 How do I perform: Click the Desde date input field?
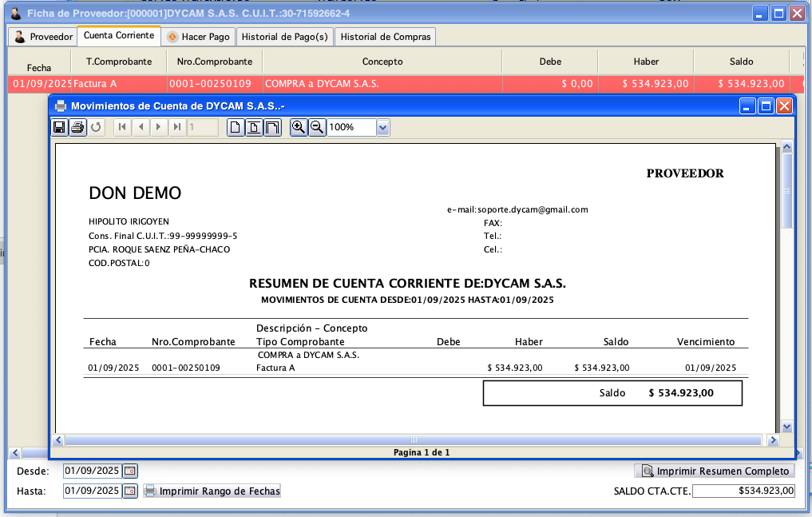[92, 471]
